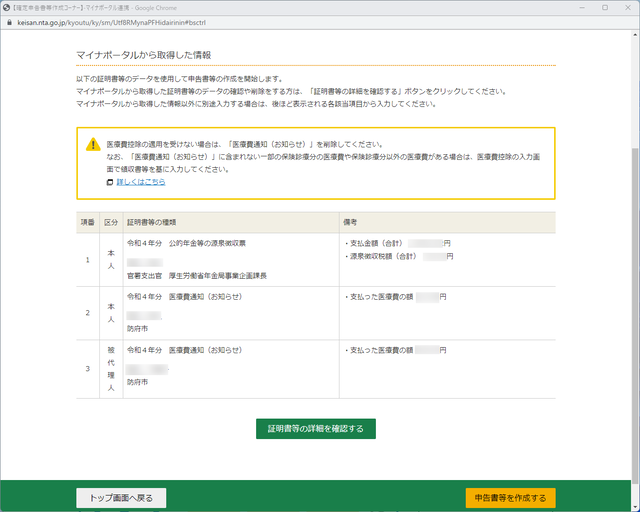Click the scrollbar up arrow
This screenshot has width=640, height=512.
pyautogui.click(x=635, y=34)
